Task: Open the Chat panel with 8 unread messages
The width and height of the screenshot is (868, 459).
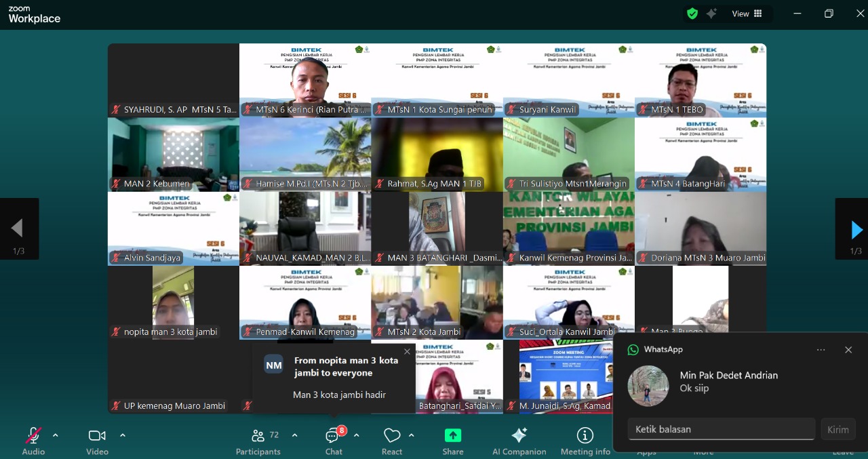Action: click(333, 436)
